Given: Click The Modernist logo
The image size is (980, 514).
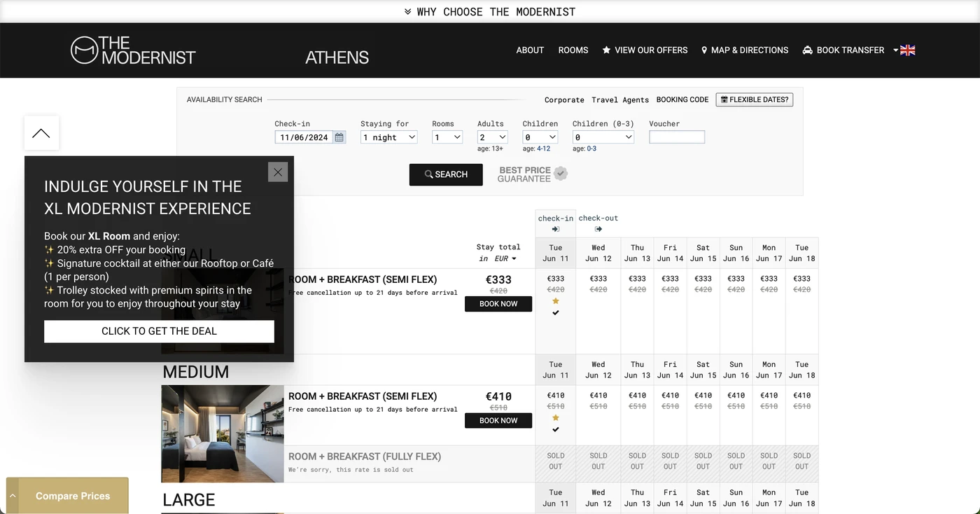Looking at the screenshot, I should click(x=133, y=50).
